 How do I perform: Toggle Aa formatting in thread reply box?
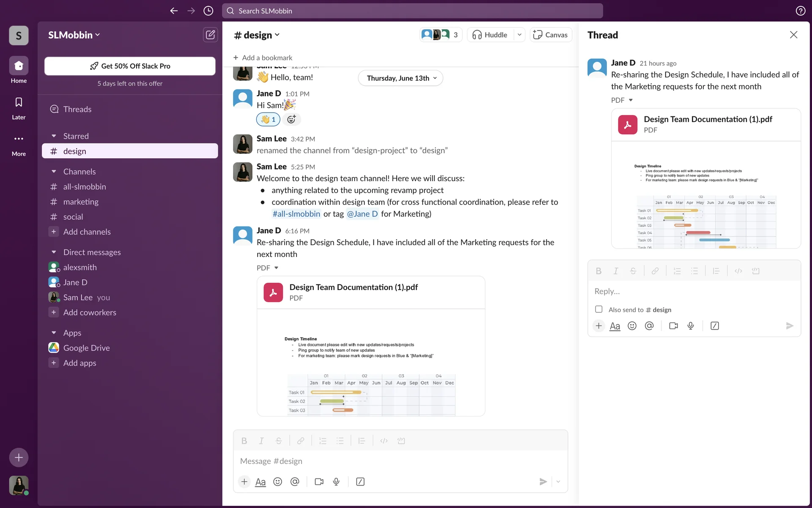pos(614,326)
